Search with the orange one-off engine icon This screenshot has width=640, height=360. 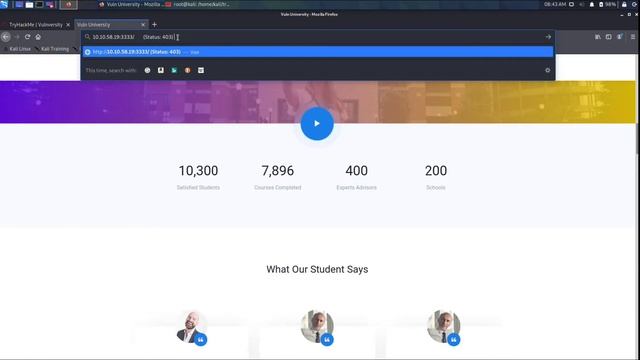point(187,70)
